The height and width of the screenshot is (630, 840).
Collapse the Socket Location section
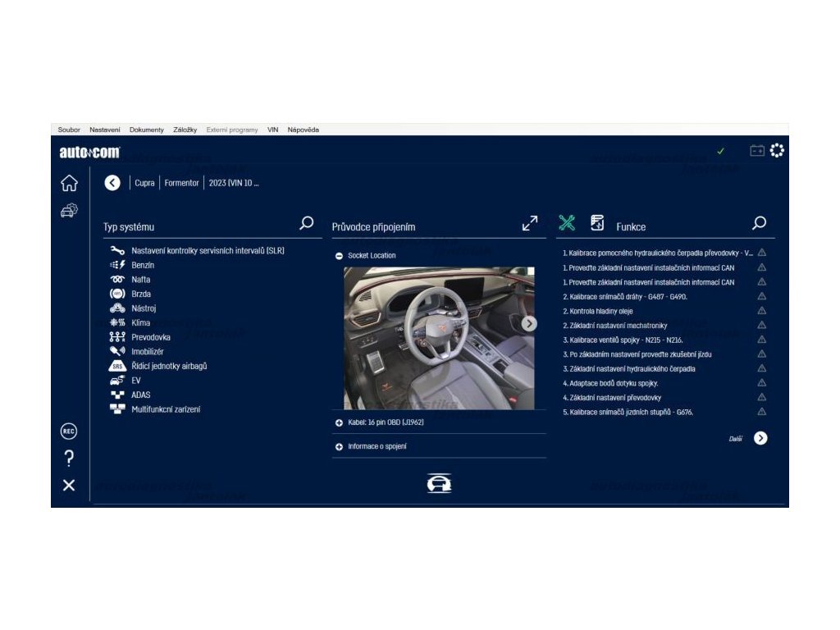click(339, 256)
